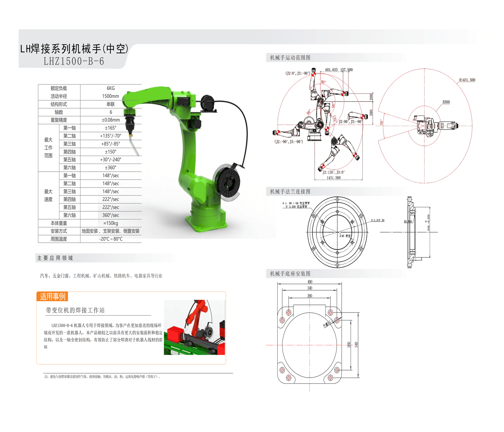This screenshot has height=432, width=504.
Task: Click the "地面安装、支架安装、倒置安装" cell
Action: 111,231
